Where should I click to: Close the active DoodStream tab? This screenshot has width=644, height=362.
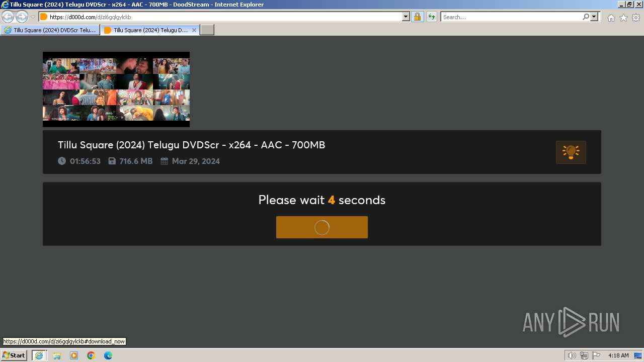(194, 30)
